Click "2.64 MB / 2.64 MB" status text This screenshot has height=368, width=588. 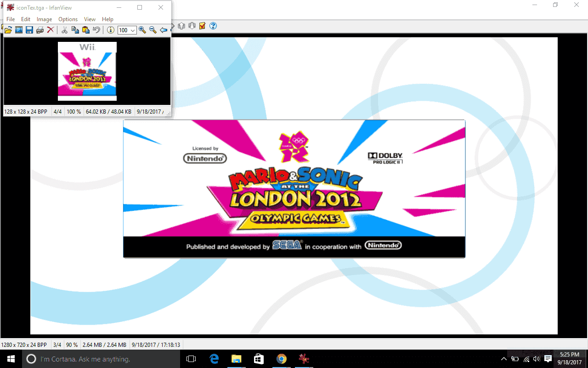(x=104, y=345)
